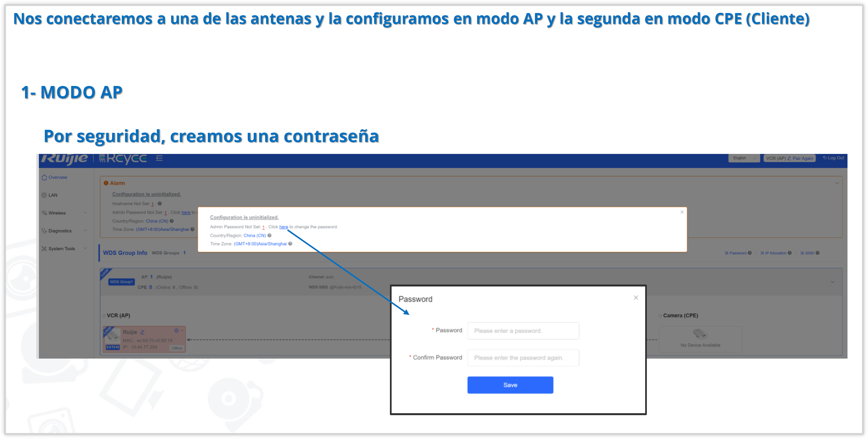
Task: Click the Ruijie device name edit pencil
Action: click(142, 333)
